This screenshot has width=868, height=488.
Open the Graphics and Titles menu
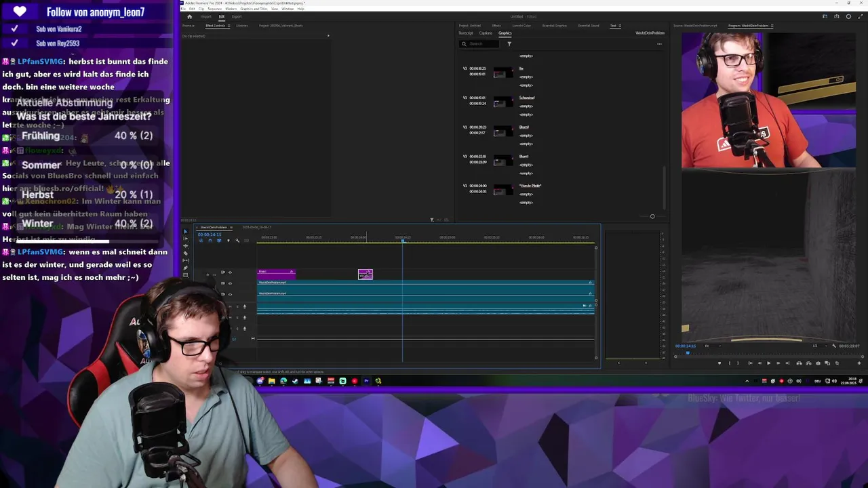click(254, 9)
